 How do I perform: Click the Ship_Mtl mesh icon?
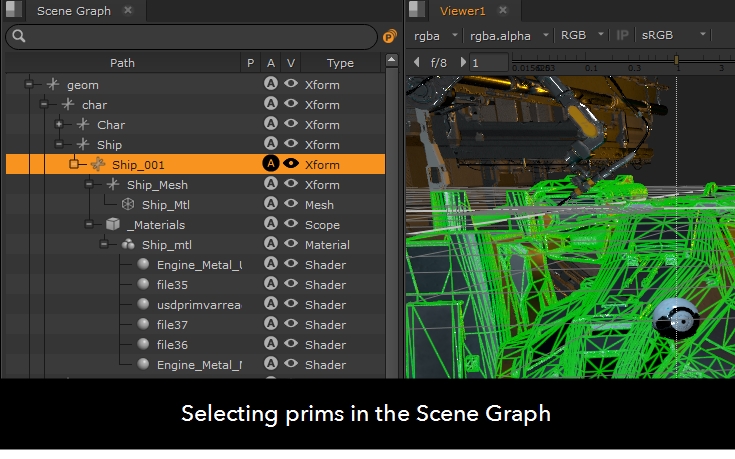pos(128,205)
